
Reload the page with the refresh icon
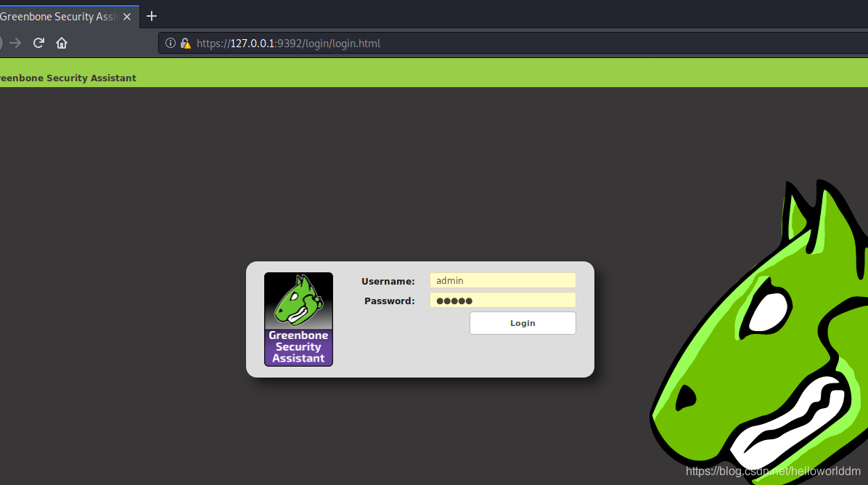tap(38, 43)
